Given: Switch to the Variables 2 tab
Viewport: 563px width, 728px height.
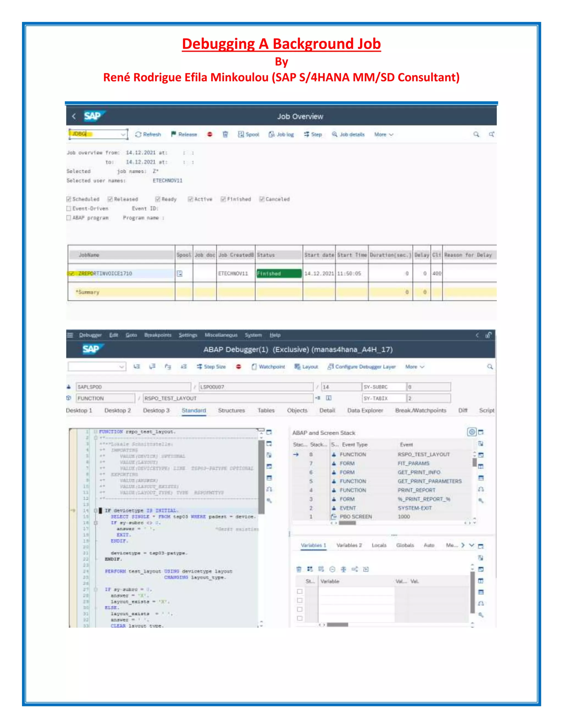Looking at the screenshot, I should coord(349,545).
